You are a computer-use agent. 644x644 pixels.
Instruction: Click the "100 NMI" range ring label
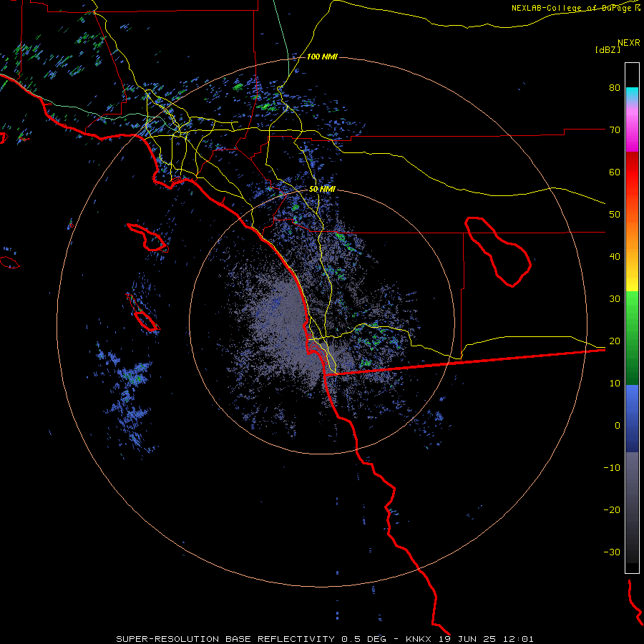(x=322, y=57)
